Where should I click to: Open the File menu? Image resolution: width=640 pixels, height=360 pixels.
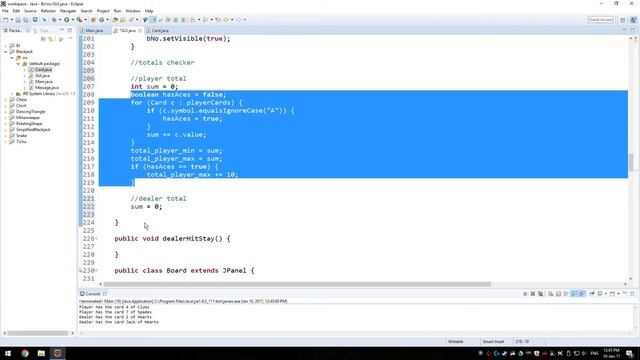(x=5, y=11)
